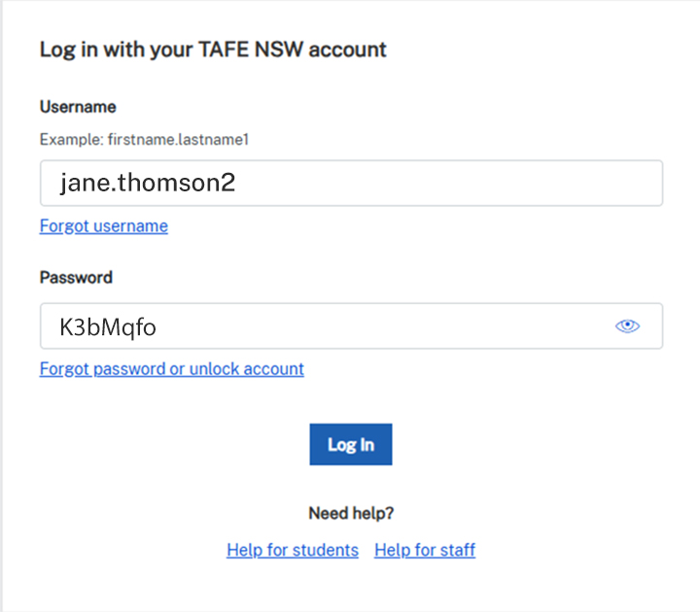Click empty space right of username jane.thomson2
This screenshot has width=700, height=612.
coord(447,183)
